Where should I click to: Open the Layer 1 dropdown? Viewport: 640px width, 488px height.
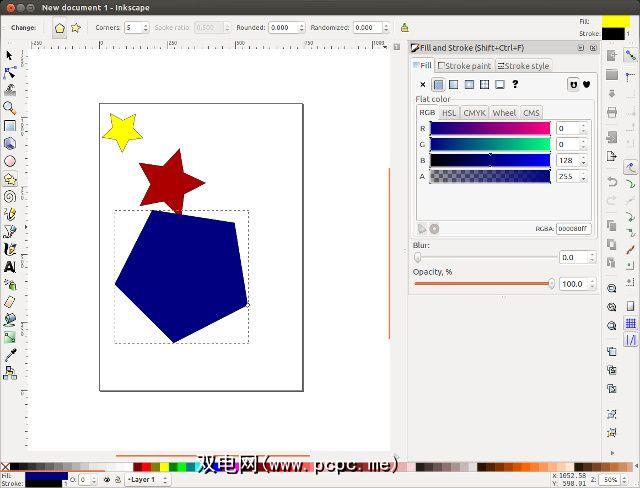coord(148,480)
